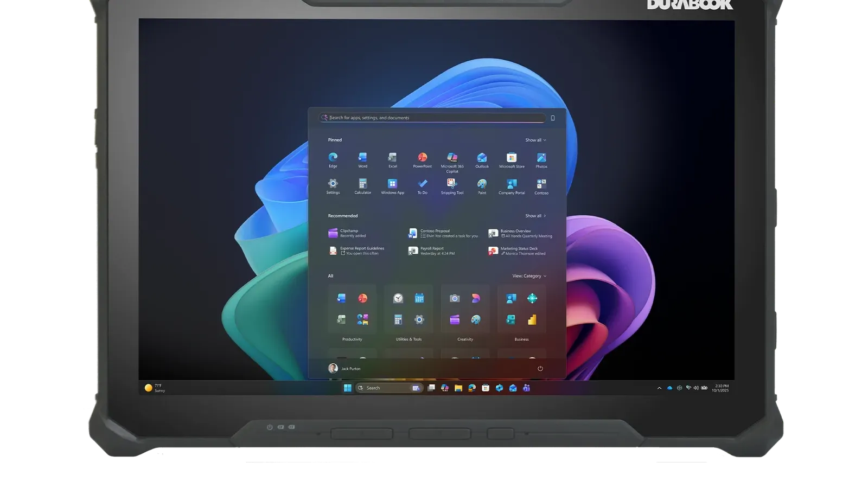Open the clock showing 2:30 PM

click(x=721, y=388)
